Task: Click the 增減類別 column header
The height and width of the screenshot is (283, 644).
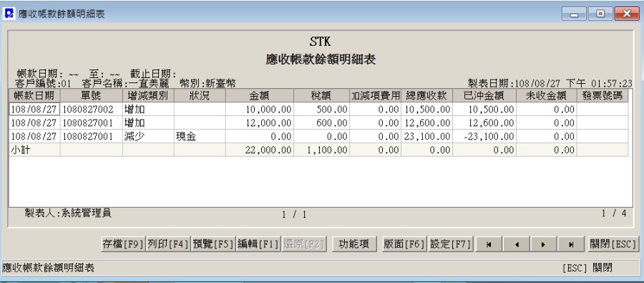Action: click(x=148, y=95)
